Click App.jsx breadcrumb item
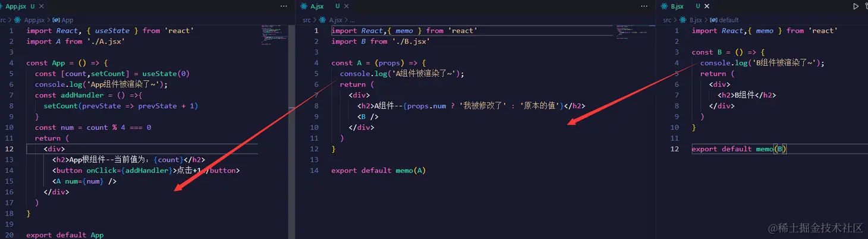This screenshot has width=868, height=239. [x=30, y=20]
